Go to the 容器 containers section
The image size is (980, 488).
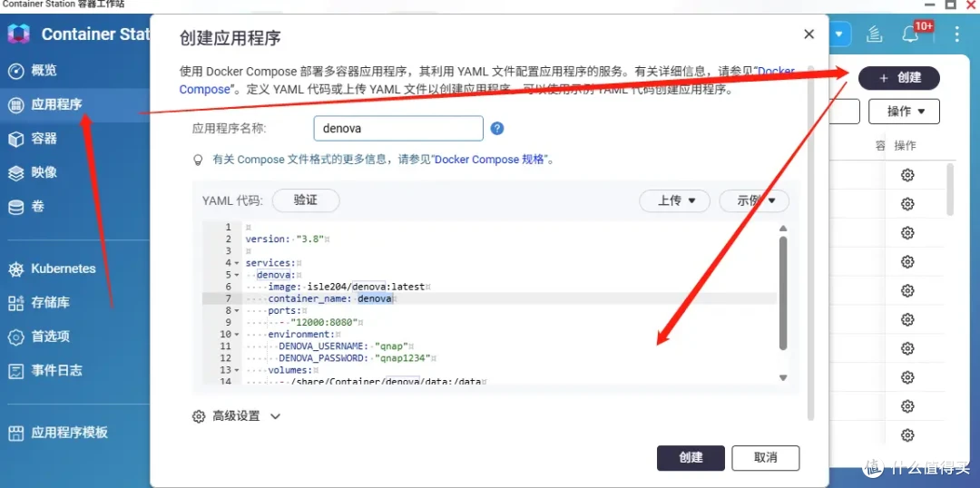[44, 139]
